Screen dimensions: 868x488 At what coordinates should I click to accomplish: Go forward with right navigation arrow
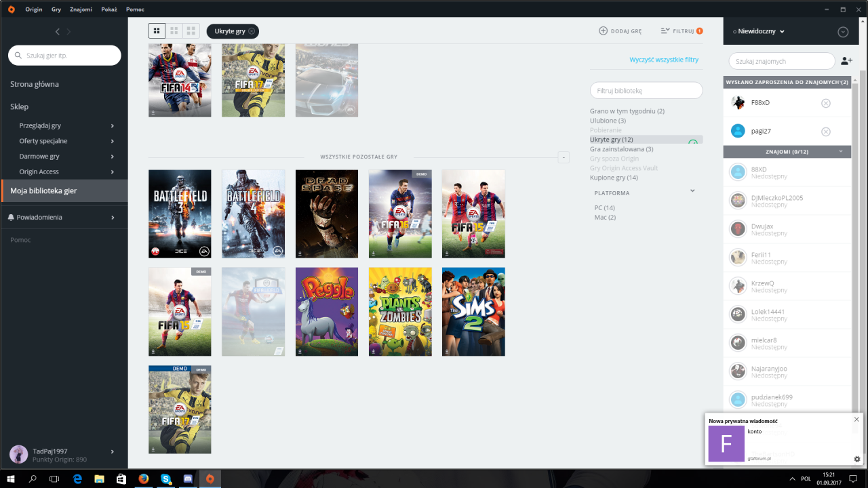[68, 32]
